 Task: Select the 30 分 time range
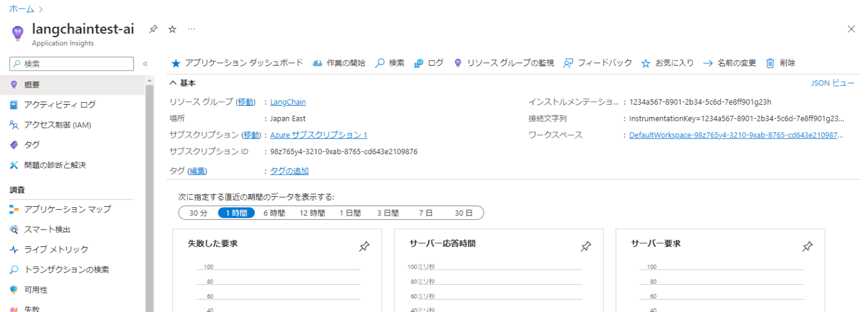coord(198,213)
